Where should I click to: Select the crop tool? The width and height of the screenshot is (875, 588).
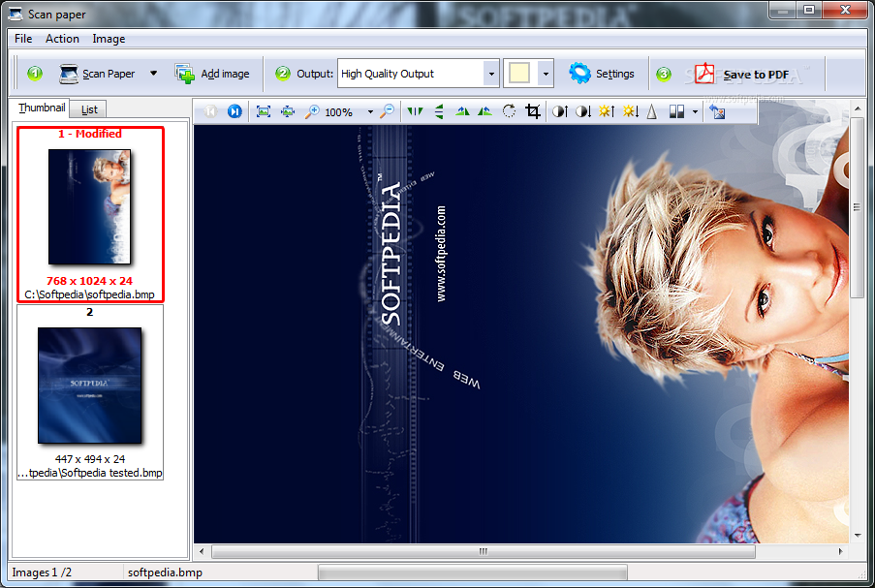(533, 111)
